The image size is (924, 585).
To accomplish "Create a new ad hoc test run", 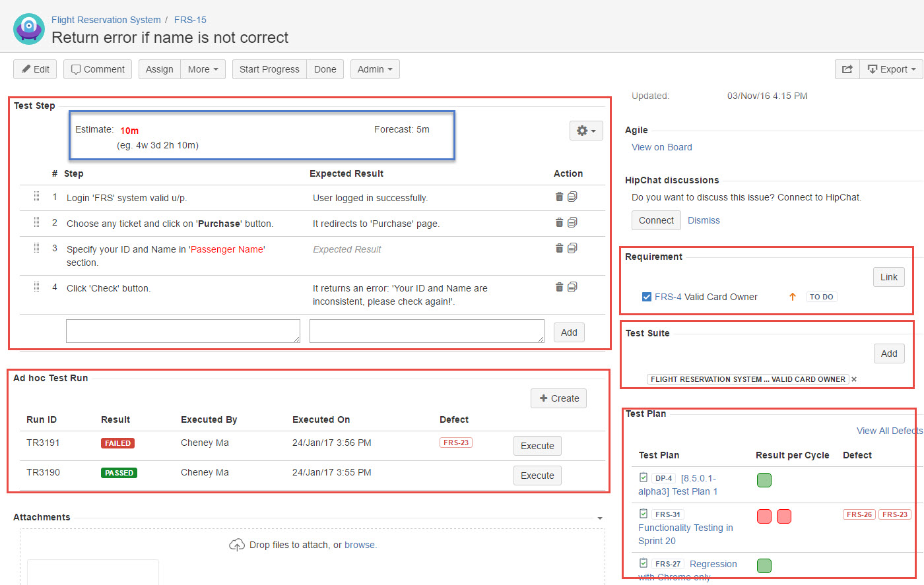I will tap(558, 398).
